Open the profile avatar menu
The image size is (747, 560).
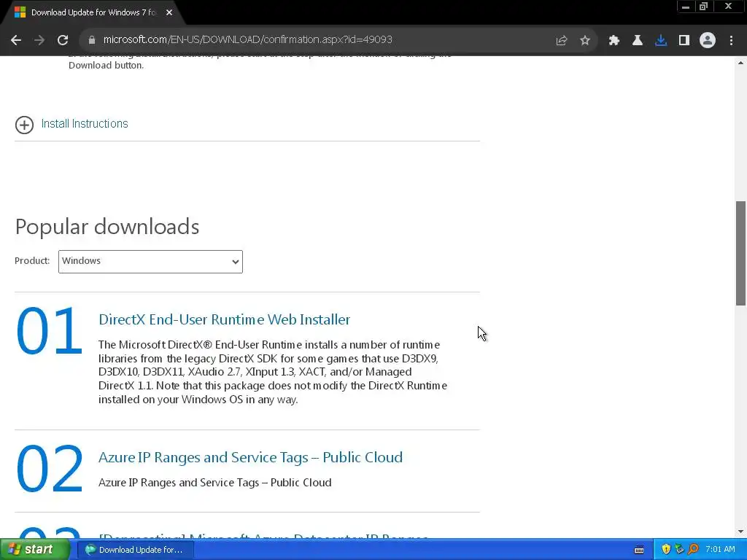click(708, 41)
